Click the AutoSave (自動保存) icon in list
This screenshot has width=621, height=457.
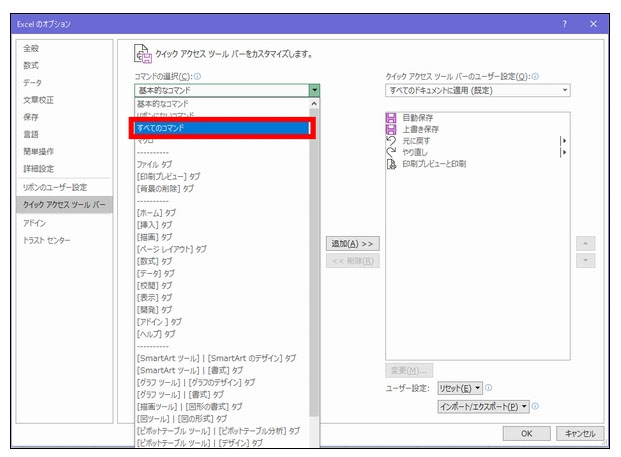point(391,118)
